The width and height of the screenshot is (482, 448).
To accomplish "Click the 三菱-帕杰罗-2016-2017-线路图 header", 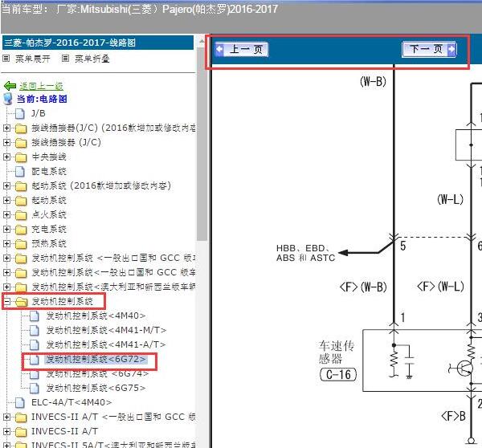I will coord(98,43).
